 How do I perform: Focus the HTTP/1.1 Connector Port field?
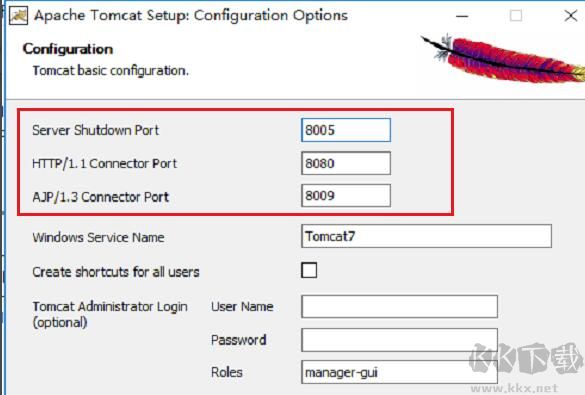[x=346, y=163]
